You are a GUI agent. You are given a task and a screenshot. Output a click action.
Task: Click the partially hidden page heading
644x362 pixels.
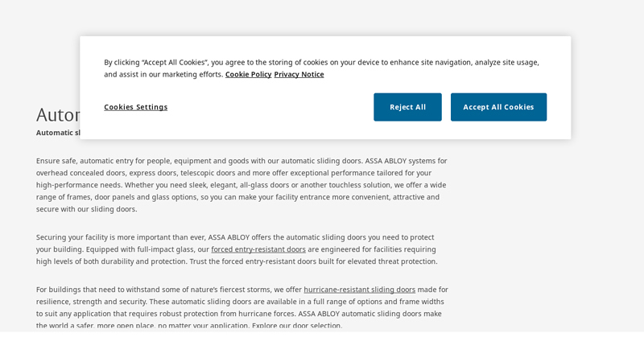[x=58, y=115]
